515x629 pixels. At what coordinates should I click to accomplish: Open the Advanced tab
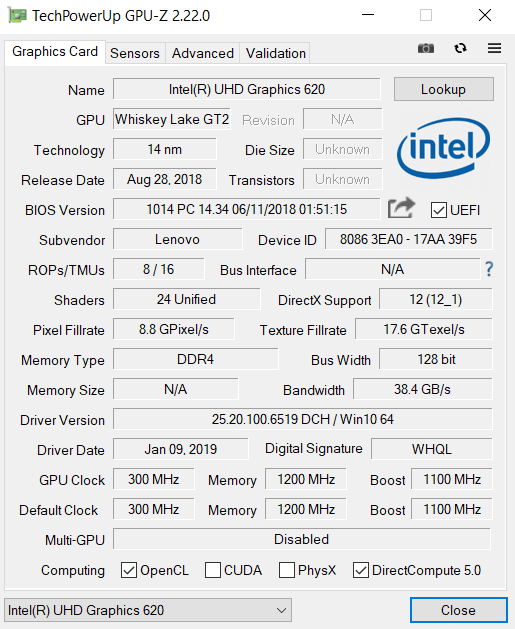point(203,53)
